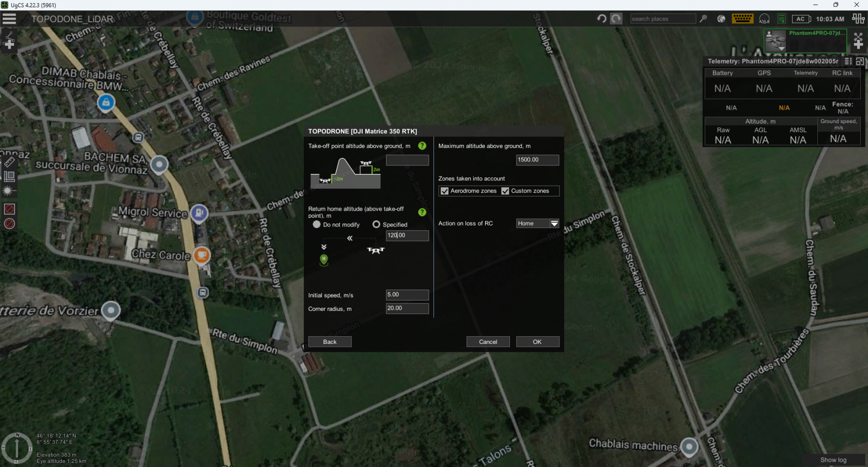Detach the telemetry window
Screen dimensions: 868x467
pyautogui.click(x=860, y=61)
